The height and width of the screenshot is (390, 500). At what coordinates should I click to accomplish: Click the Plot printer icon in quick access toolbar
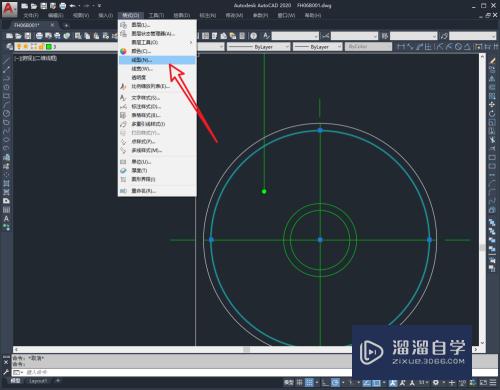(x=63, y=6)
